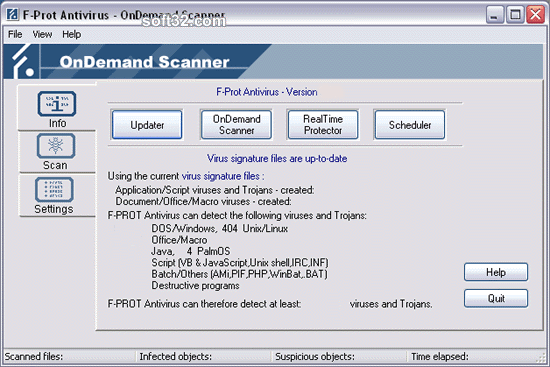Click the 'OnDemand Scanner' banner title
This screenshot has height=367, width=550.
(144, 62)
